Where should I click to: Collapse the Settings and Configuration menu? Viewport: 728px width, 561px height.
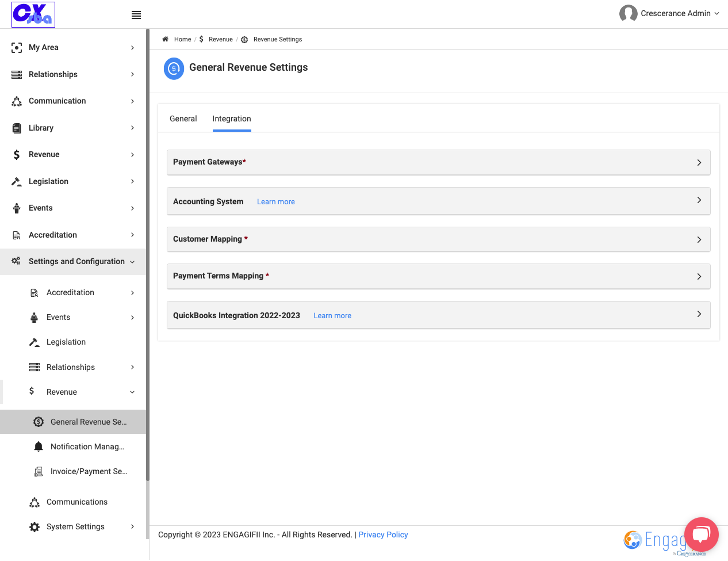pyautogui.click(x=132, y=262)
